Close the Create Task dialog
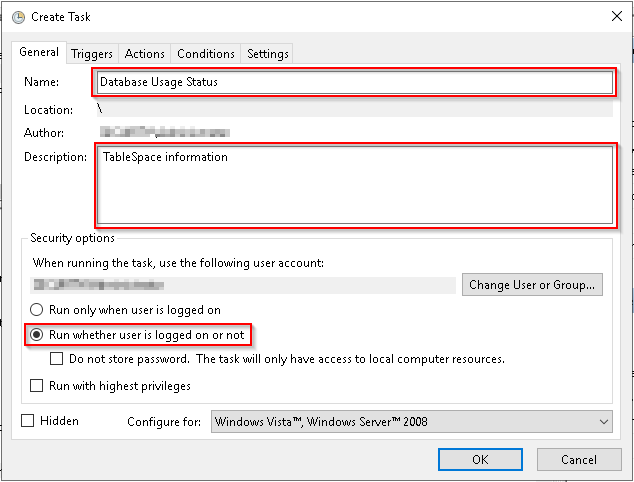The width and height of the screenshot is (634, 482). point(611,16)
